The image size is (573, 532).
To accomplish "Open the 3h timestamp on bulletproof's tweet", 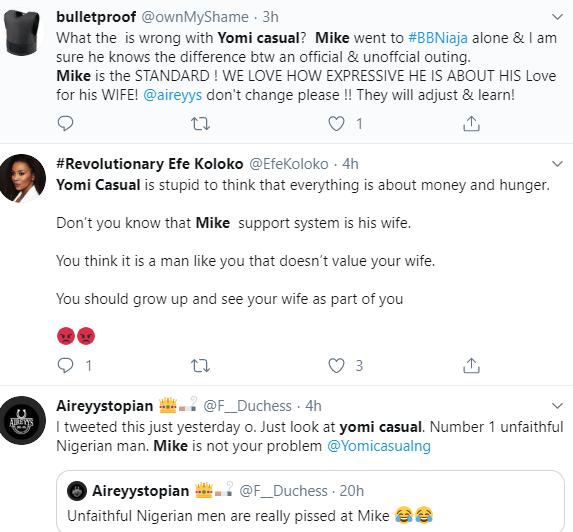I will click(270, 17).
